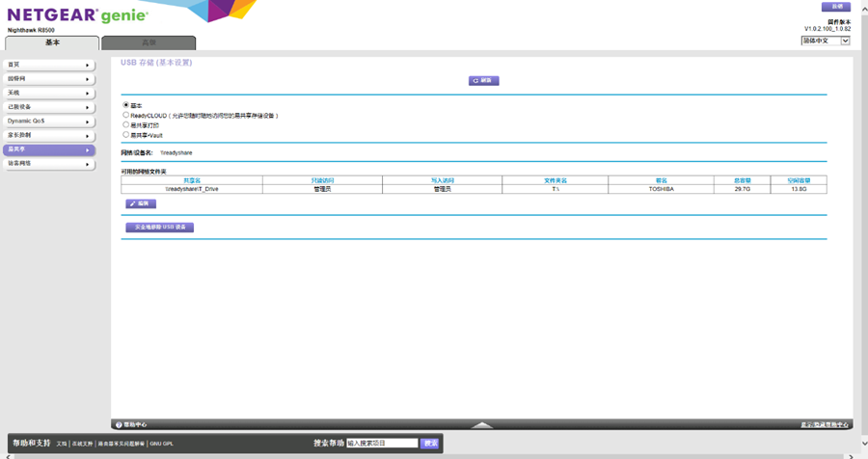Click the NETGEAR genie logo

pos(77,15)
